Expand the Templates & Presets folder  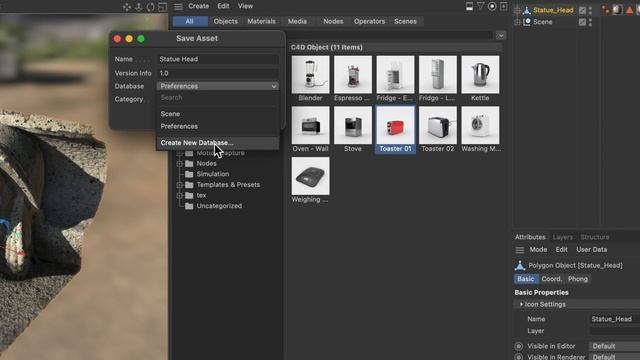pyautogui.click(x=179, y=184)
